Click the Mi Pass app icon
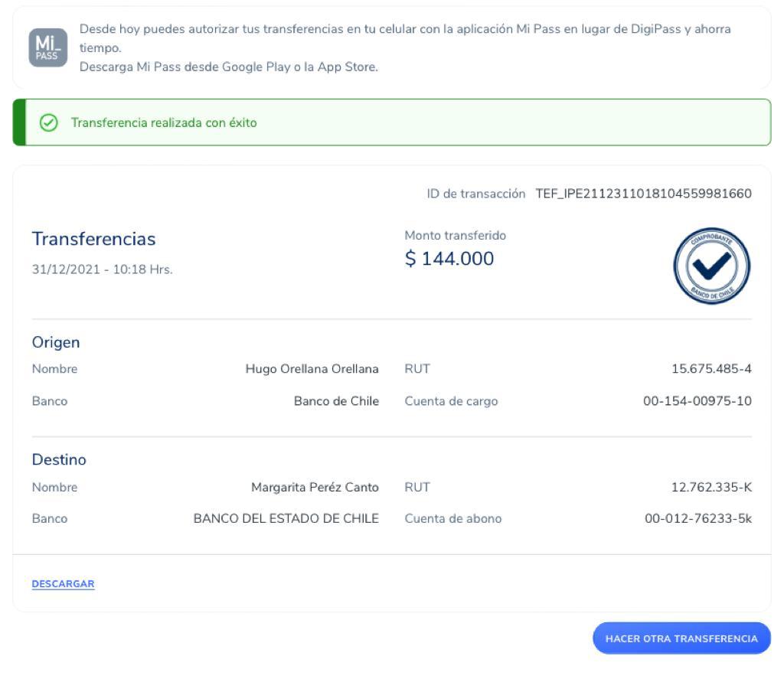This screenshot has height=679, width=784. [x=47, y=47]
